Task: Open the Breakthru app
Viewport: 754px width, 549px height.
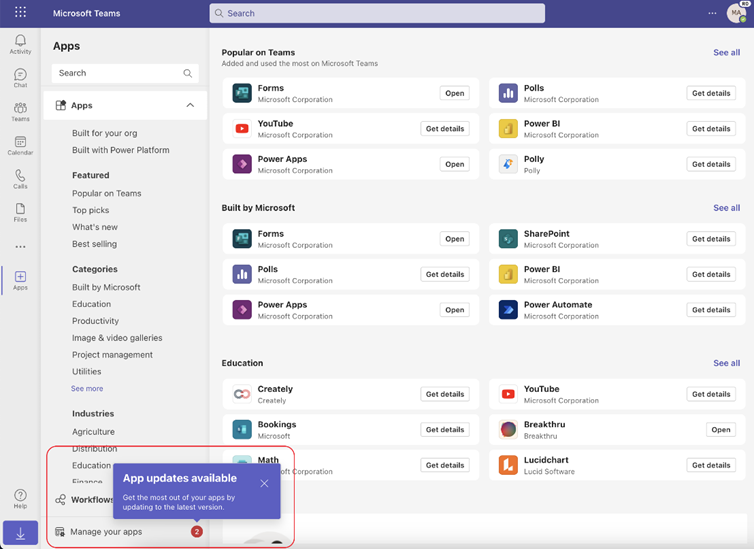Action: click(720, 430)
